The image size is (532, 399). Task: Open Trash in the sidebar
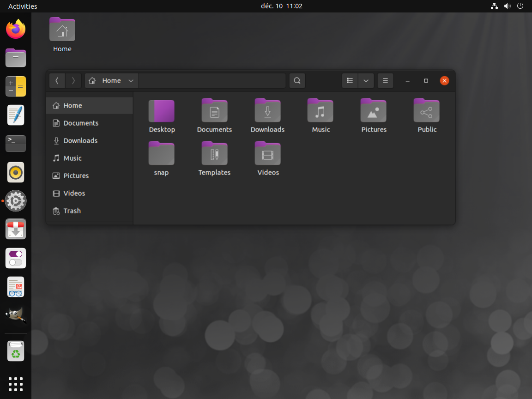(90, 211)
